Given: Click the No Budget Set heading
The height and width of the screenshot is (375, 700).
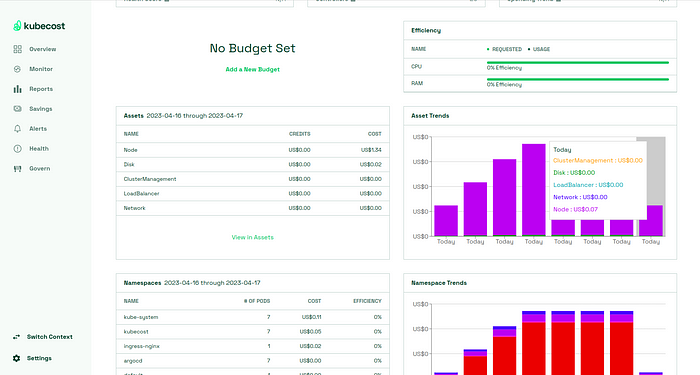Looking at the screenshot, I should [x=253, y=48].
